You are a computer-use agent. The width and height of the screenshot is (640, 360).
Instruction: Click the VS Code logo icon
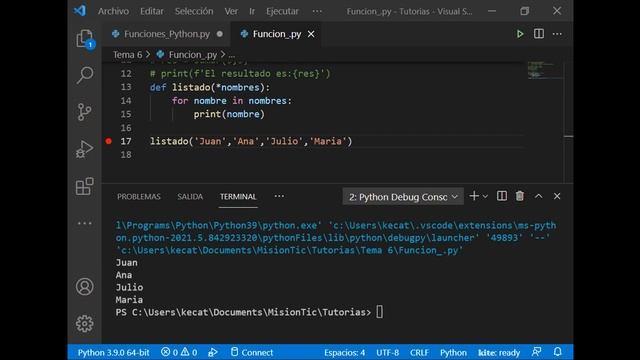pyautogui.click(x=80, y=11)
